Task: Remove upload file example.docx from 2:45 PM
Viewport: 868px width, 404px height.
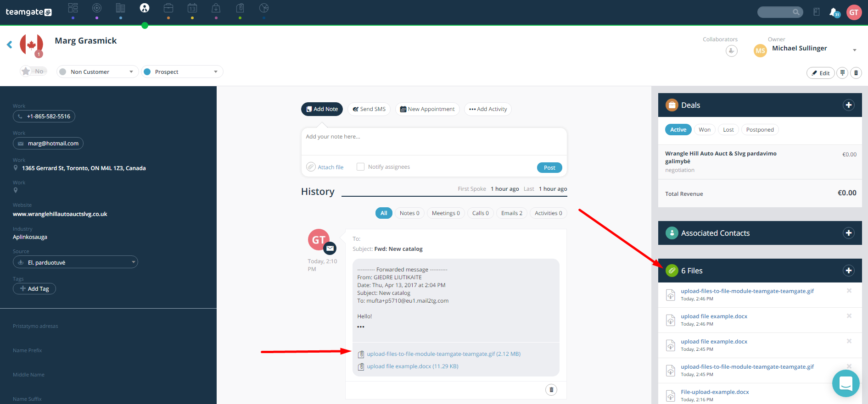Action: pos(849,341)
